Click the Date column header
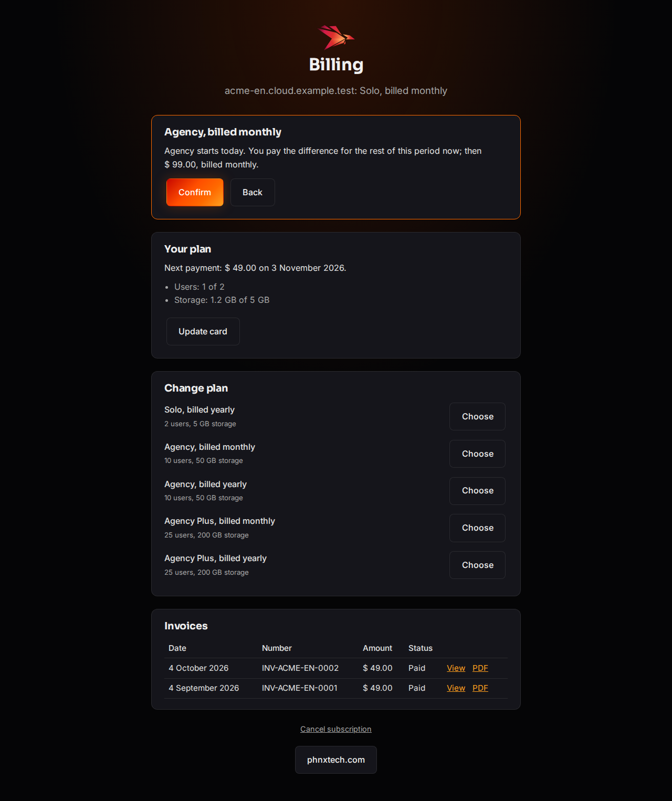 pos(177,648)
